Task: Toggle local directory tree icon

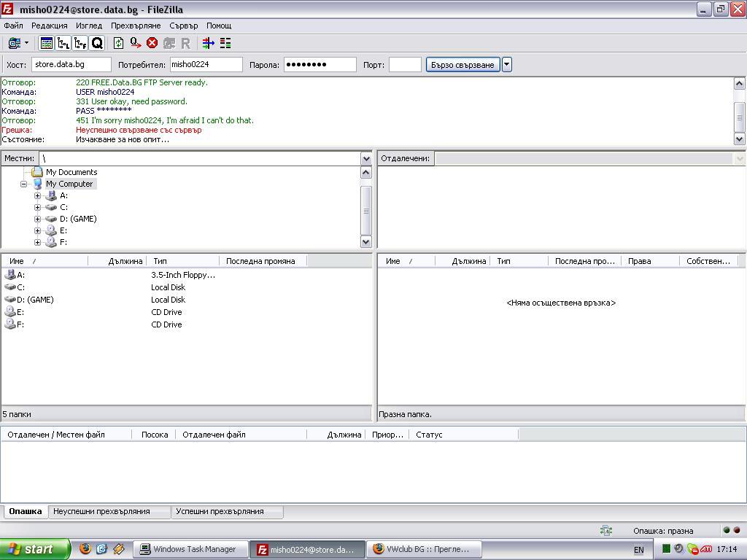Action: 63,43
